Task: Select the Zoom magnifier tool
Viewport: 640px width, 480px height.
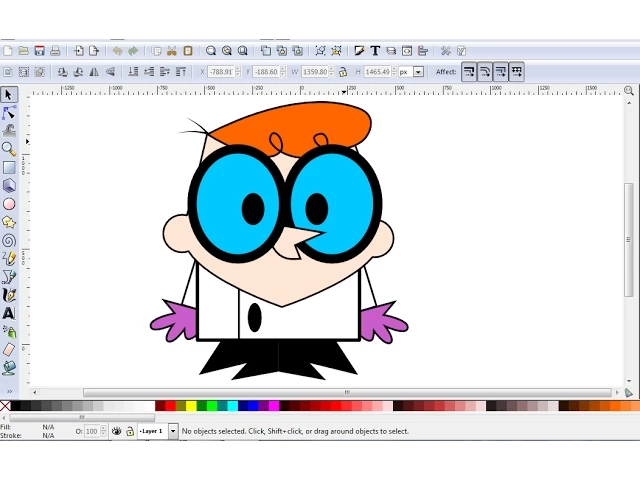Action: click(9, 149)
